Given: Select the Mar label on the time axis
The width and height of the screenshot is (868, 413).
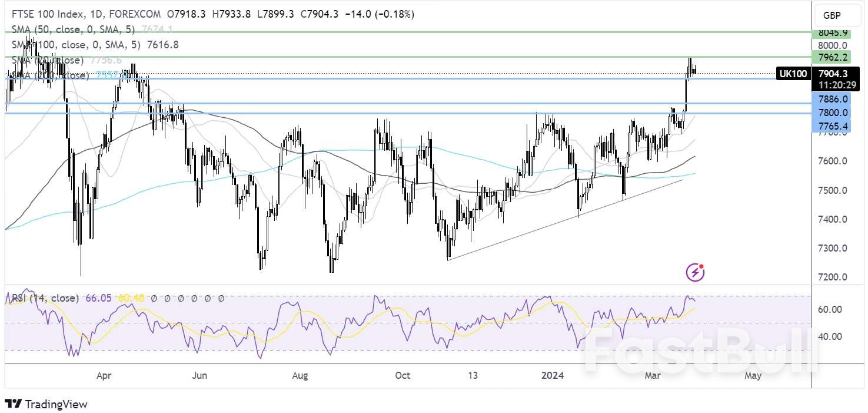Looking at the screenshot, I should pyautogui.click(x=652, y=375).
